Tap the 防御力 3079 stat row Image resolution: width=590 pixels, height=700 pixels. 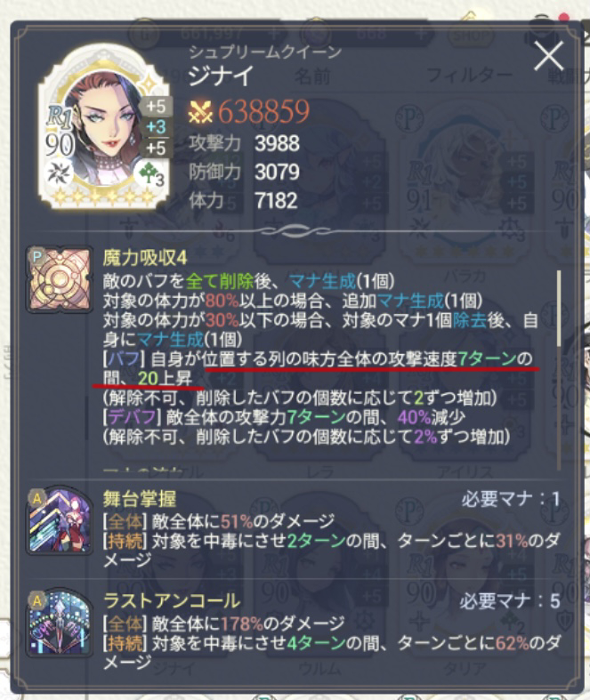coord(245,172)
